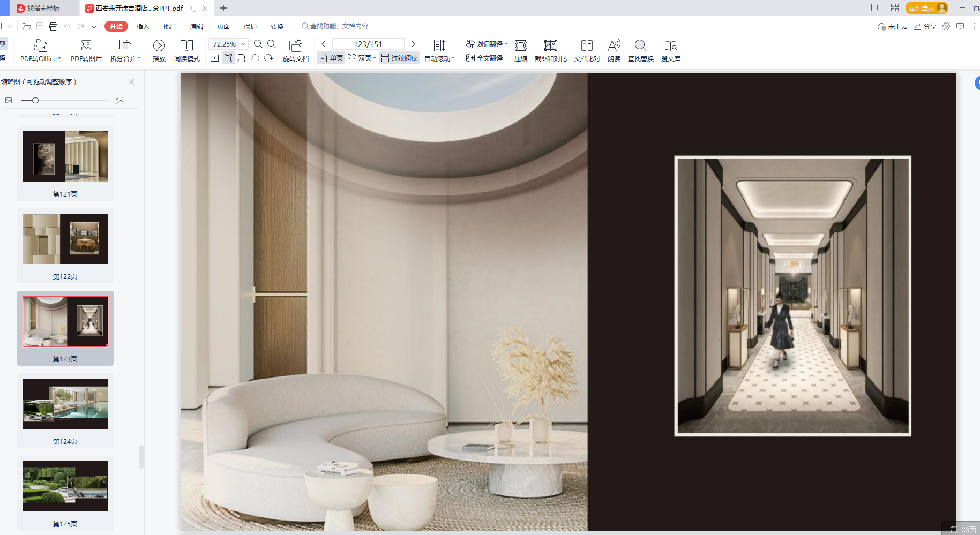Click the 分享 share button
Viewport: 980px width, 535px height.
click(x=925, y=26)
